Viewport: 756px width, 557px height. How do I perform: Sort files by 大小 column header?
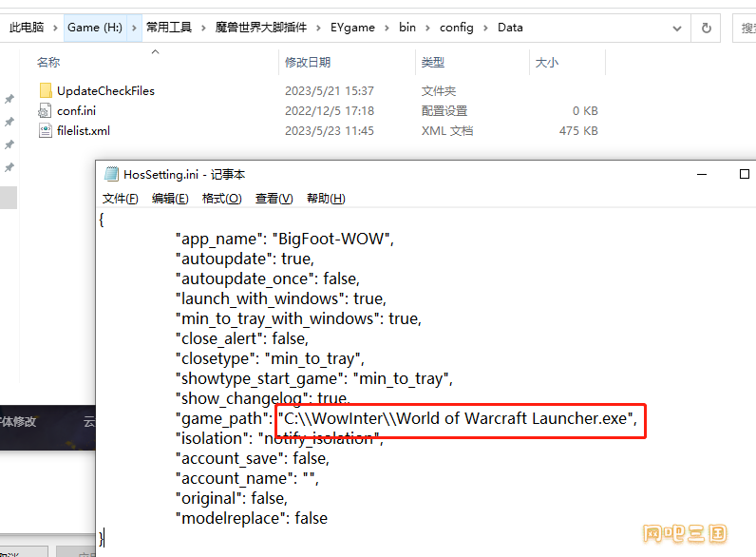coord(547,63)
